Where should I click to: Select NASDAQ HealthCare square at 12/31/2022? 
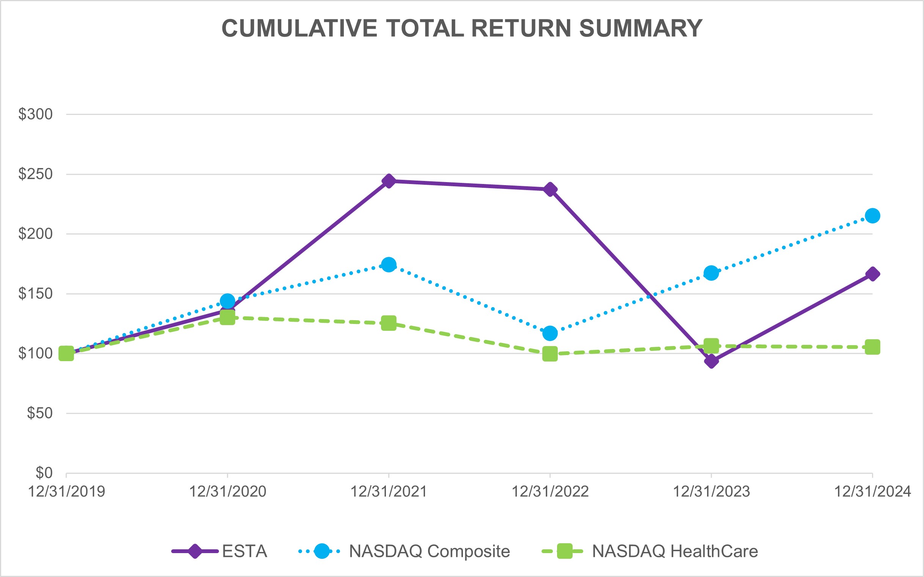pyautogui.click(x=550, y=354)
